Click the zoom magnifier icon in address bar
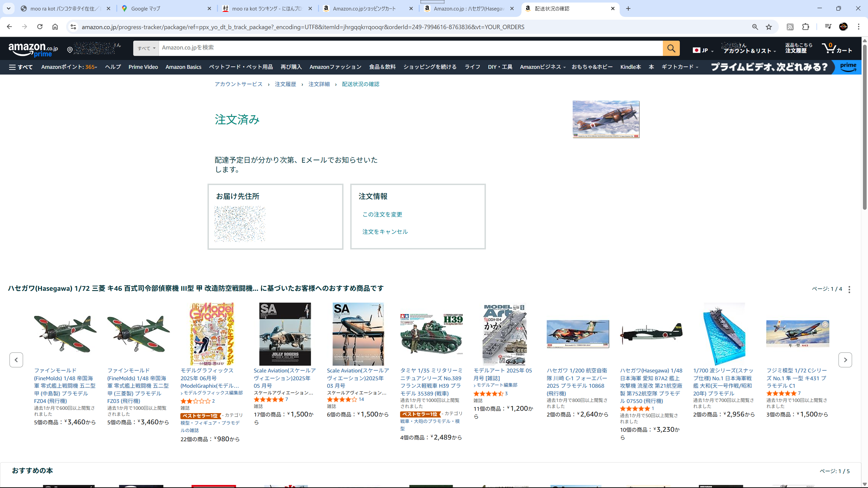 (755, 27)
